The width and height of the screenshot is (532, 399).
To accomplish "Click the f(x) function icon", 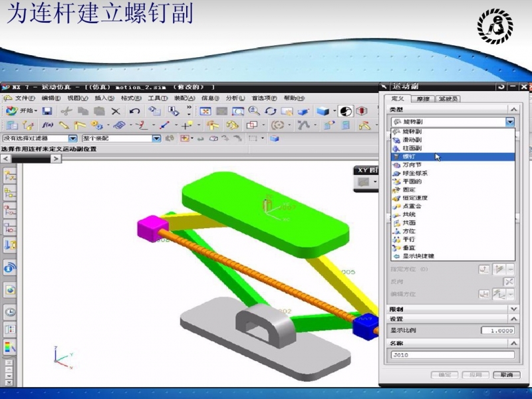I will [x=47, y=125].
